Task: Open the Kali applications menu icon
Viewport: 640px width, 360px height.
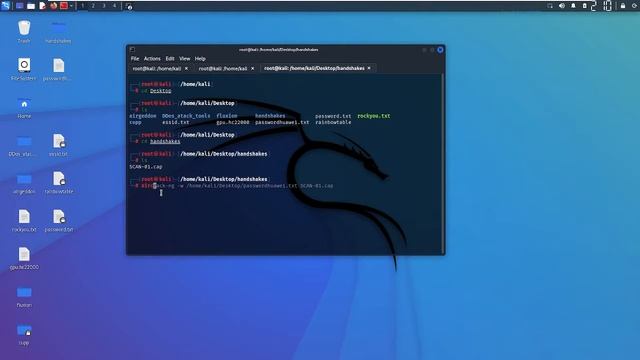Action: 5,6
